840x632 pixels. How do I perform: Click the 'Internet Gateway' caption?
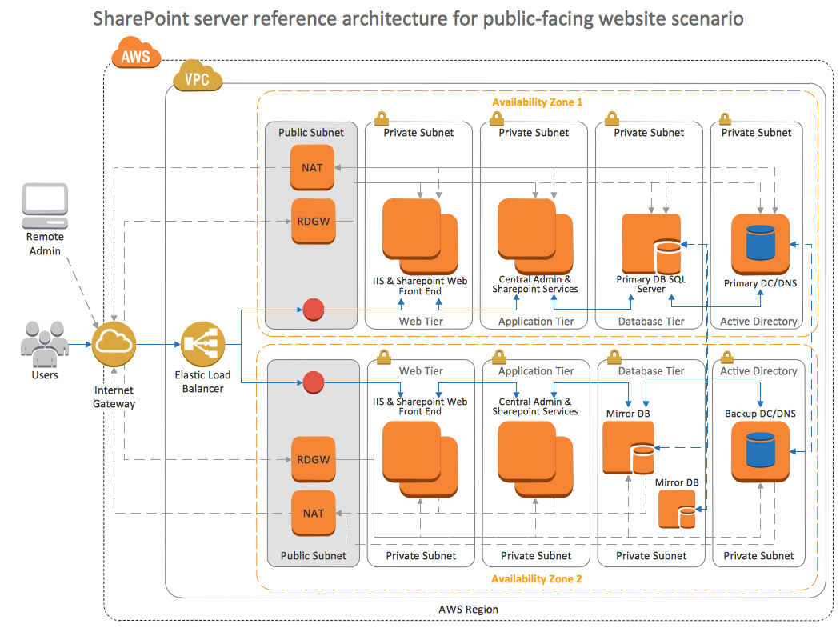(114, 397)
